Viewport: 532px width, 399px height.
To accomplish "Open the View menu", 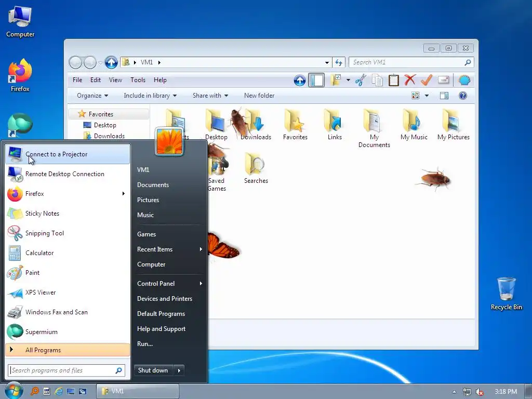I will (115, 80).
